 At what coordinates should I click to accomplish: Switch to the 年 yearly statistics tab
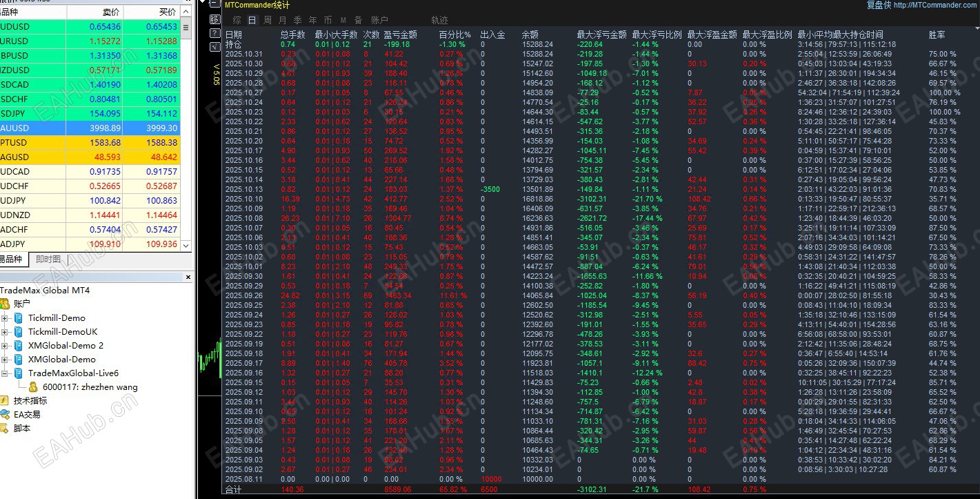tap(313, 21)
